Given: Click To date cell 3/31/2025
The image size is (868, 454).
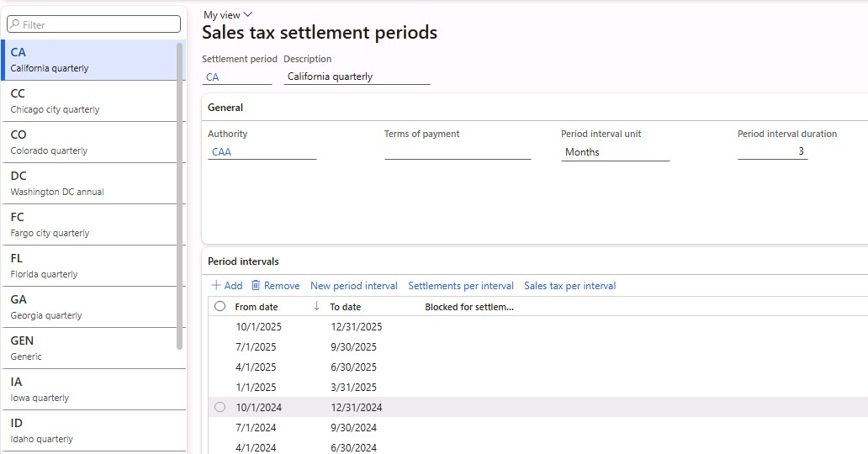Looking at the screenshot, I should [x=354, y=387].
